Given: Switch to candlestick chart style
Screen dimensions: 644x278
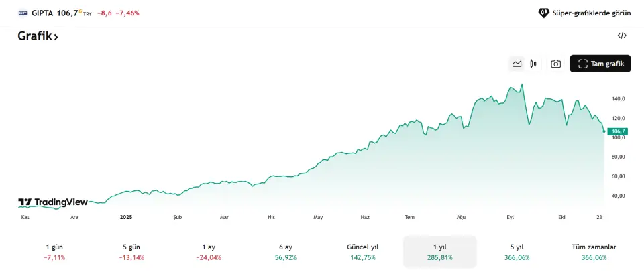Looking at the screenshot, I should point(533,64).
